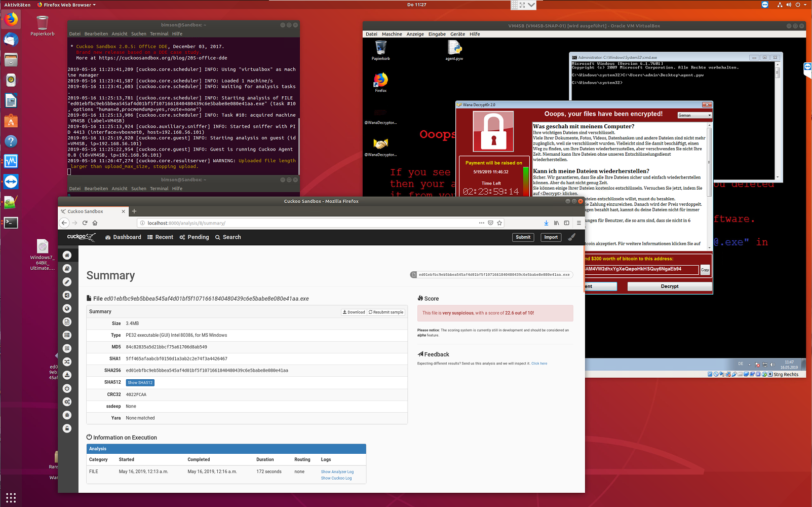Open the German language dropdown in Wana Decrypt0r

[694, 116]
